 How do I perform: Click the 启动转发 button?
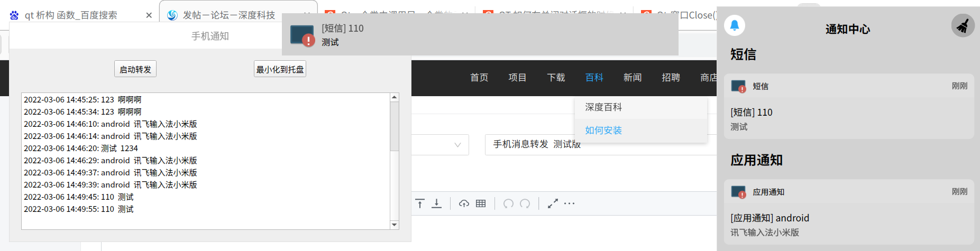point(135,69)
